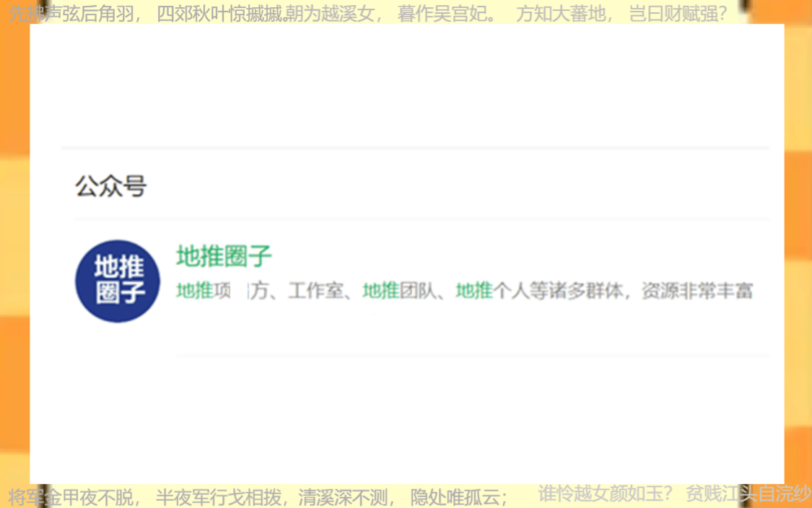Viewport: 812px width, 508px height.
Task: Click the verse 谁怜越女颜如玉?
Action: [x=605, y=494]
